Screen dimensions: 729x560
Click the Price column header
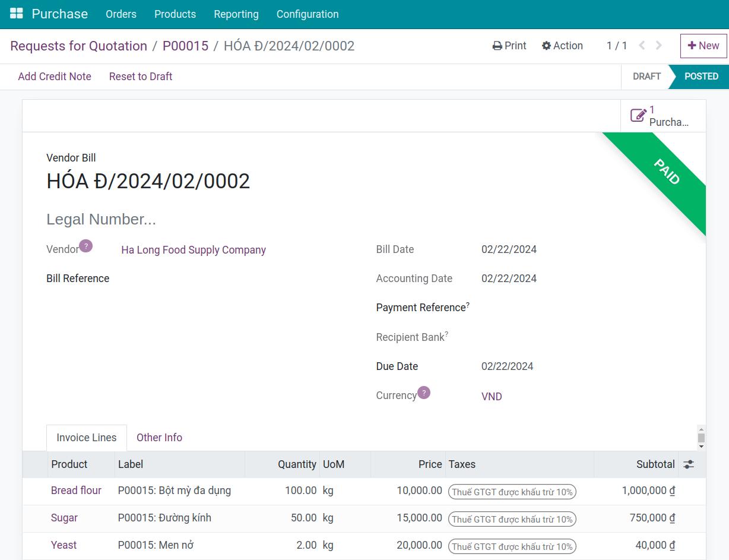point(408,464)
